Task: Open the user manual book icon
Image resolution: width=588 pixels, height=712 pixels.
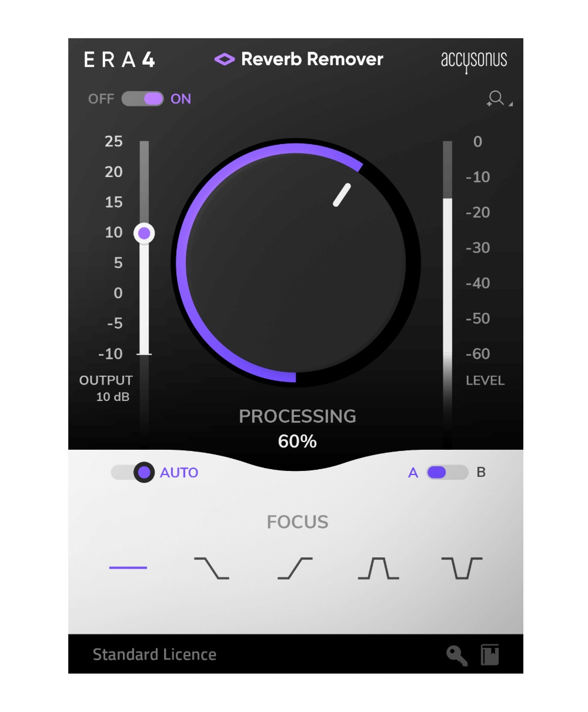Action: pos(490,655)
